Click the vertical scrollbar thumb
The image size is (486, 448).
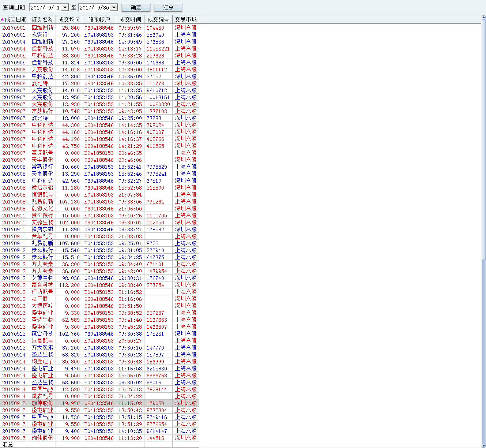[x=483, y=139]
